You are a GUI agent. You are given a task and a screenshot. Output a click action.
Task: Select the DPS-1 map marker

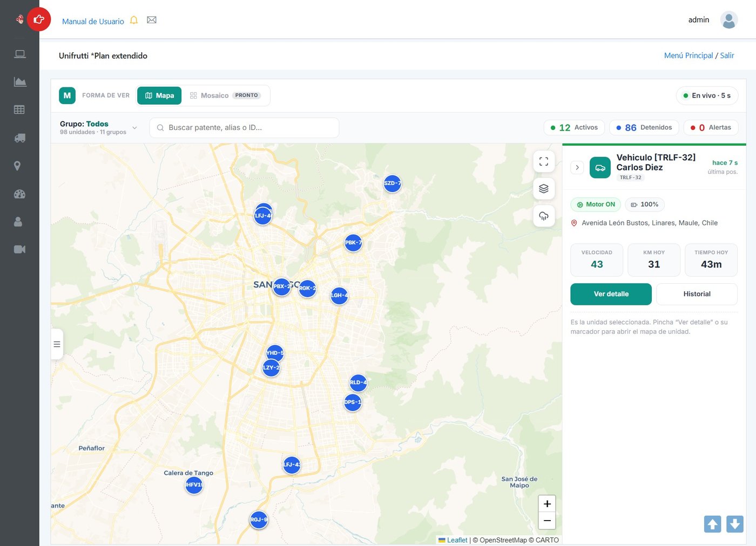tap(353, 402)
